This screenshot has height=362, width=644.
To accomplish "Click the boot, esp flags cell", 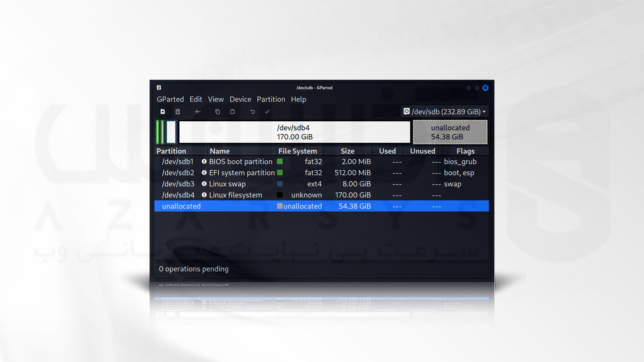I will pos(459,173).
